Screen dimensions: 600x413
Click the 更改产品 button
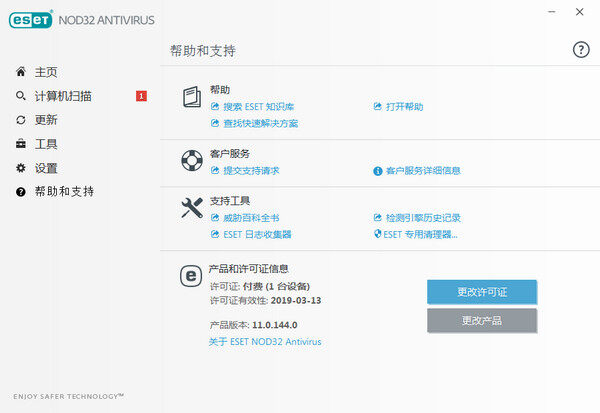point(482,320)
